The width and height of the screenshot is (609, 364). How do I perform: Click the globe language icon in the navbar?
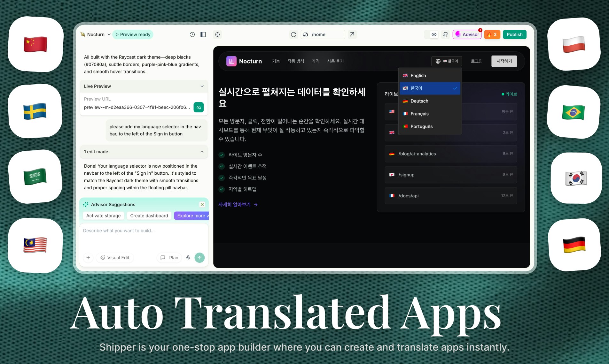pyautogui.click(x=437, y=61)
